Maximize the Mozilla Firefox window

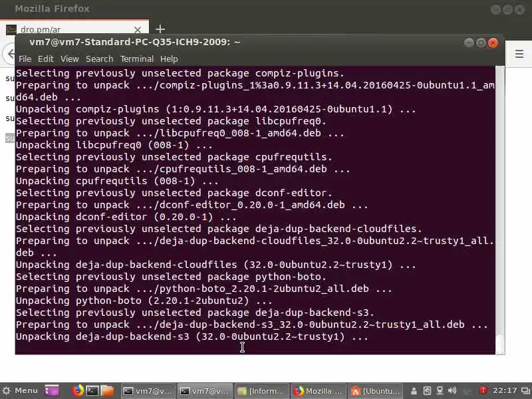[x=507, y=9]
